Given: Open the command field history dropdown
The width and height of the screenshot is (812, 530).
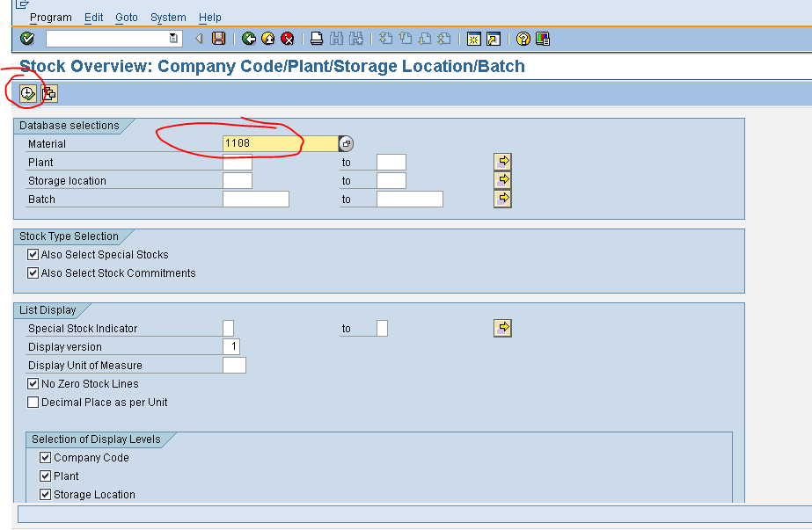Looking at the screenshot, I should click(177, 38).
